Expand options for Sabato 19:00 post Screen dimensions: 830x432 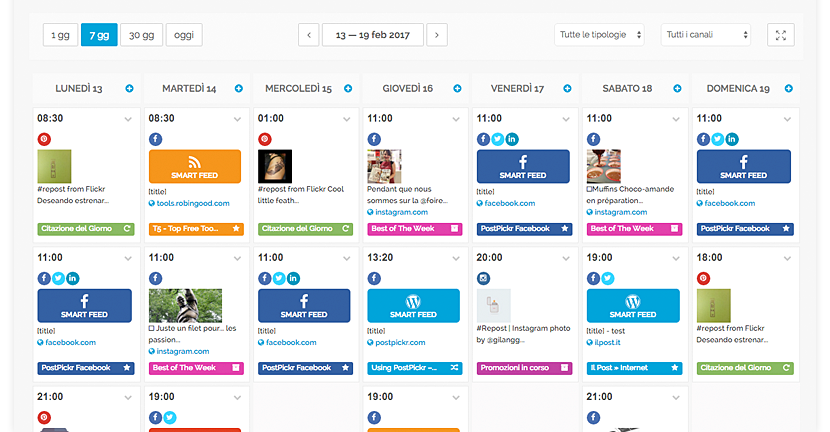[x=676, y=258]
